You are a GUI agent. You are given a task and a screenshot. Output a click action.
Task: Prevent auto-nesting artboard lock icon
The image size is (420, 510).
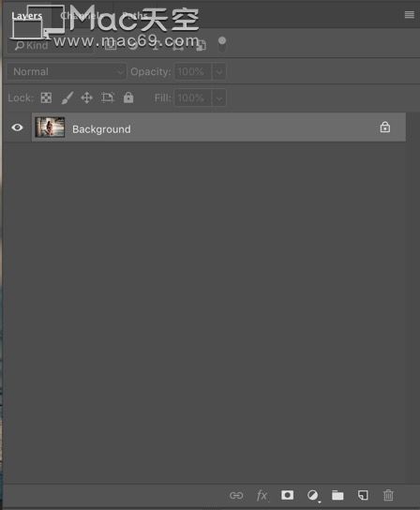coord(108,97)
